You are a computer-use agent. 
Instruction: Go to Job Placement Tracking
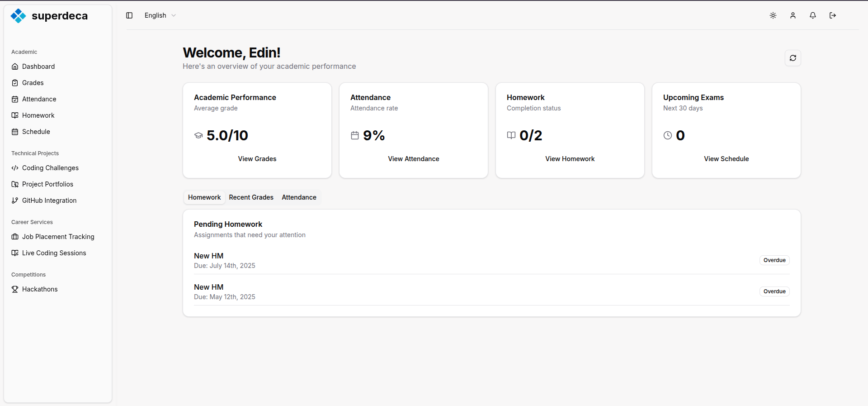click(58, 237)
